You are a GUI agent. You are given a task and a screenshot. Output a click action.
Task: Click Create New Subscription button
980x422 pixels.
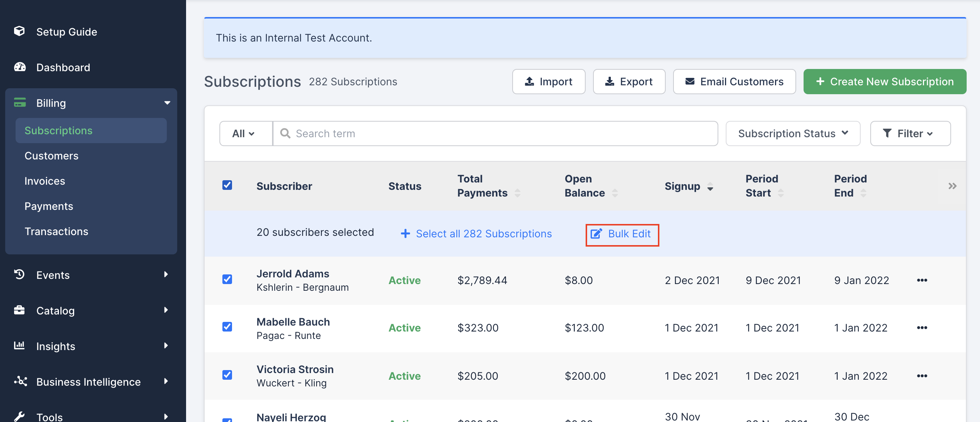884,82
